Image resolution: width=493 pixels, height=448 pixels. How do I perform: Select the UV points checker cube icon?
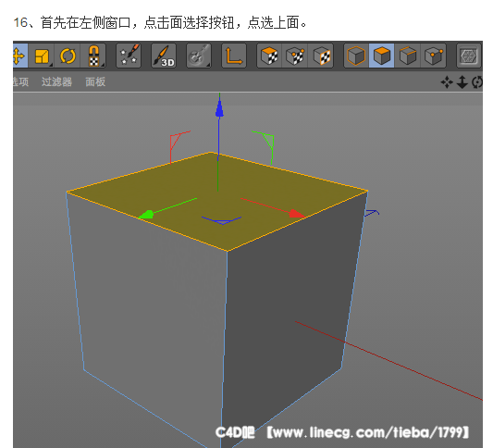(x=295, y=56)
